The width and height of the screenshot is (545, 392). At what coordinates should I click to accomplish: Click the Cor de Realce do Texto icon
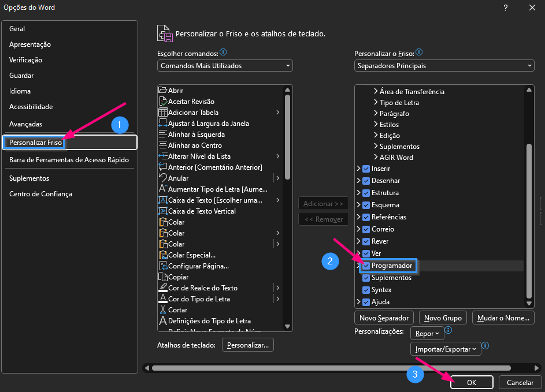162,288
